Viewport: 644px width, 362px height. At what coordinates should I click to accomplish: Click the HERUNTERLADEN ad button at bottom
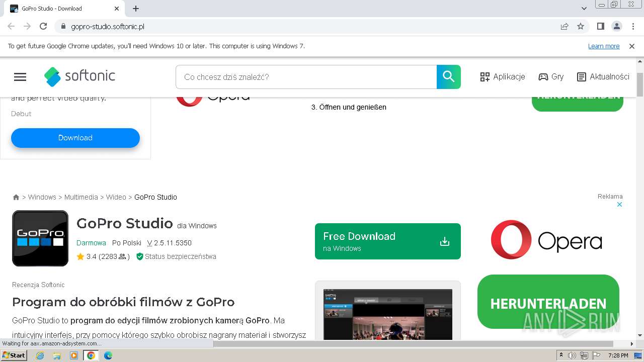click(548, 302)
